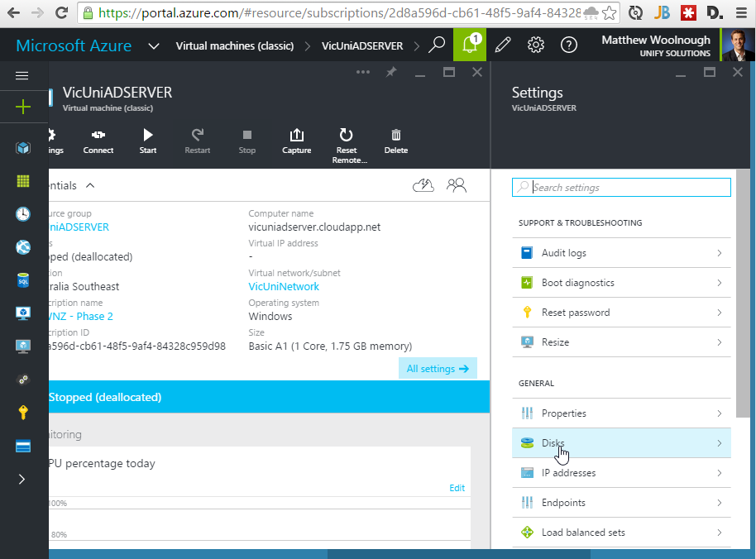Open the help question mark icon
This screenshot has width=756, height=559.
[569, 45]
